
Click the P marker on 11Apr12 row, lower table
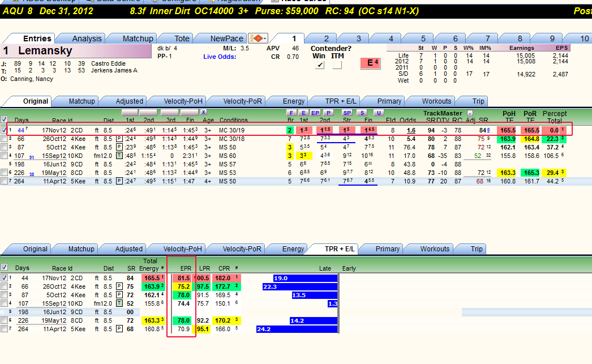pyautogui.click(x=119, y=329)
